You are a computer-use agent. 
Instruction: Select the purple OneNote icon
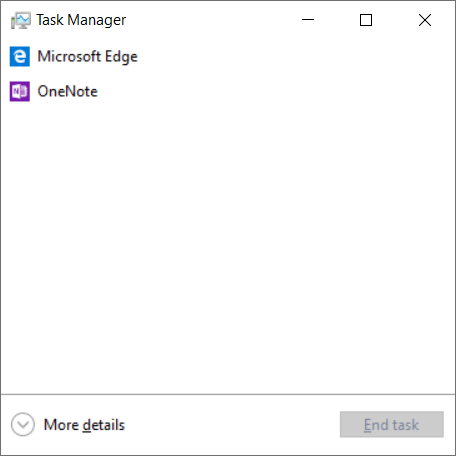click(20, 91)
